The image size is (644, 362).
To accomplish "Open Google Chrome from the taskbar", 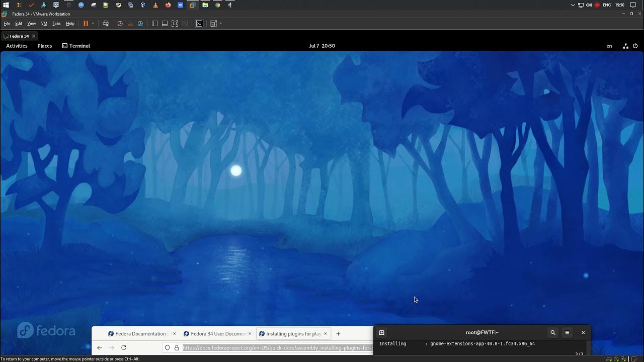I will (x=218, y=5).
